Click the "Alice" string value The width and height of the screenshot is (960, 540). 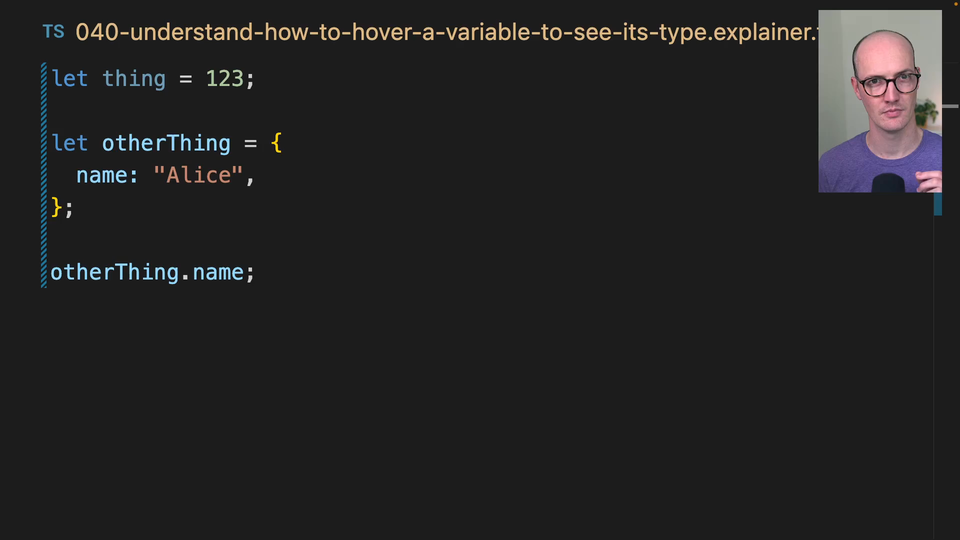(x=198, y=176)
